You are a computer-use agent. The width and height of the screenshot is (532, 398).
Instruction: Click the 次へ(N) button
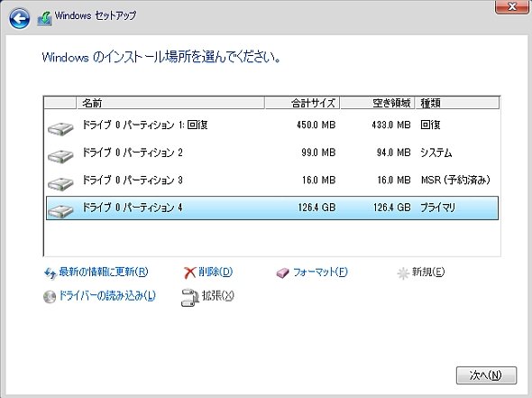(x=486, y=375)
